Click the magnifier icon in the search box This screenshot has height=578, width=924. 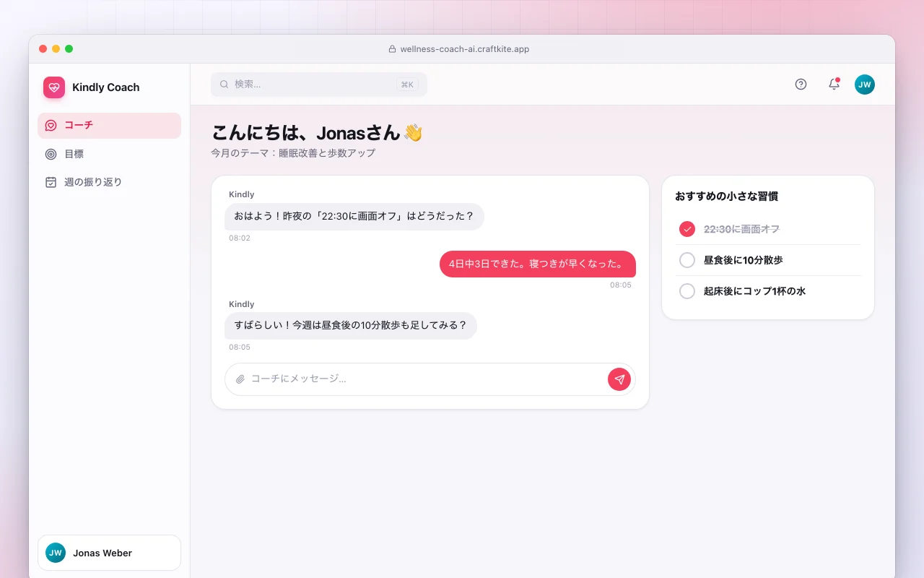[x=225, y=85]
